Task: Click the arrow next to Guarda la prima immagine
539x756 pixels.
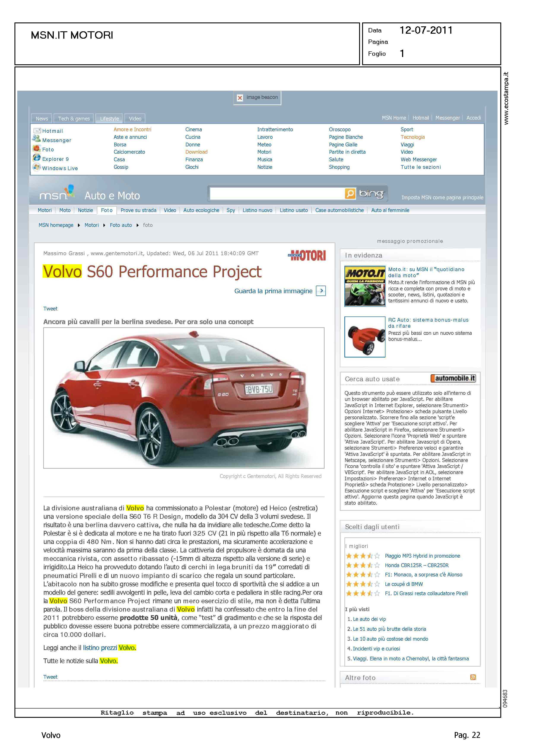Action: pyautogui.click(x=321, y=291)
